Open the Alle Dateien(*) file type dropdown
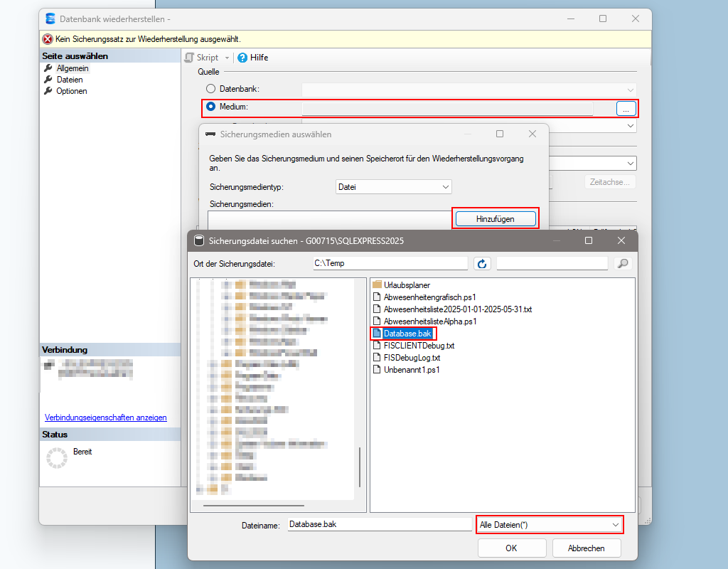 549,524
